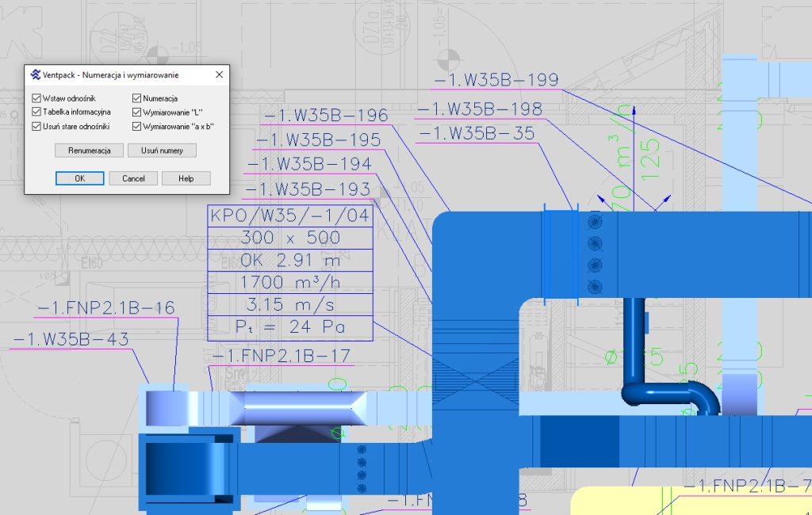Cancel the numbering dialog

[133, 178]
